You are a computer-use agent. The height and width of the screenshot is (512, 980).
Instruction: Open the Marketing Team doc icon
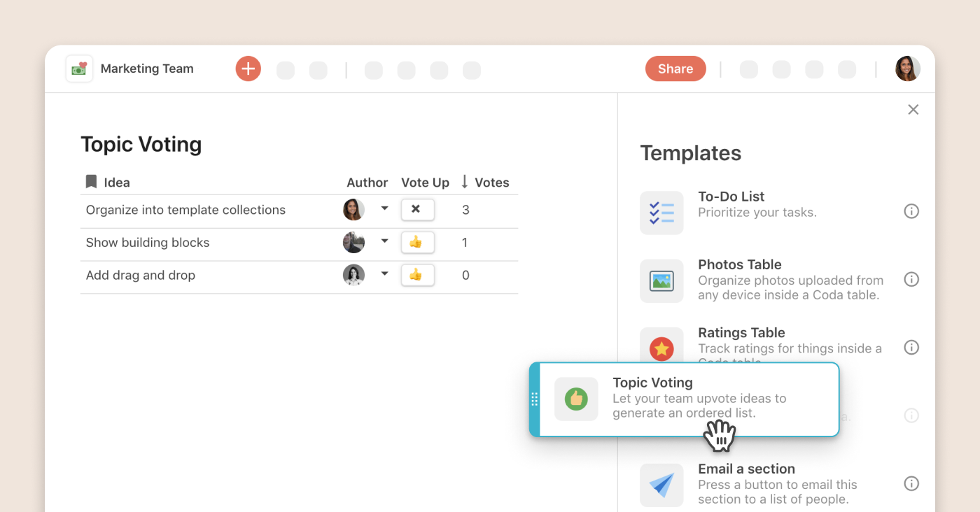[x=79, y=69]
